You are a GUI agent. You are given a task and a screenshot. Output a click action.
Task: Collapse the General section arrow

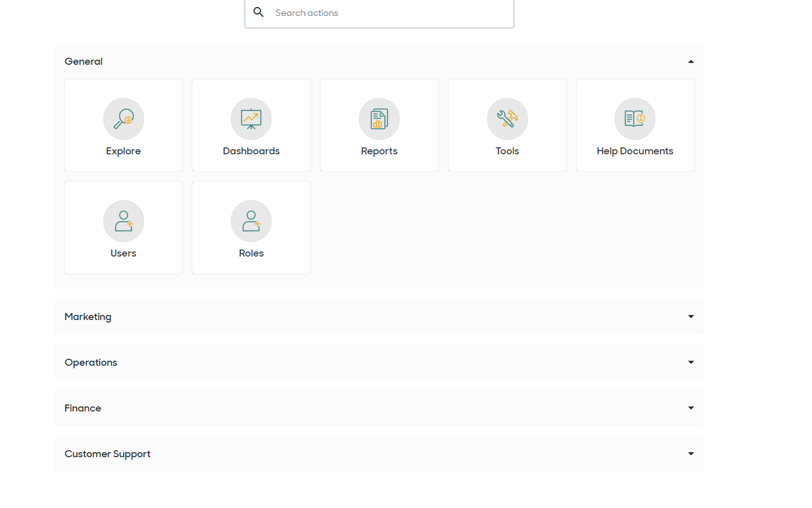coord(691,62)
